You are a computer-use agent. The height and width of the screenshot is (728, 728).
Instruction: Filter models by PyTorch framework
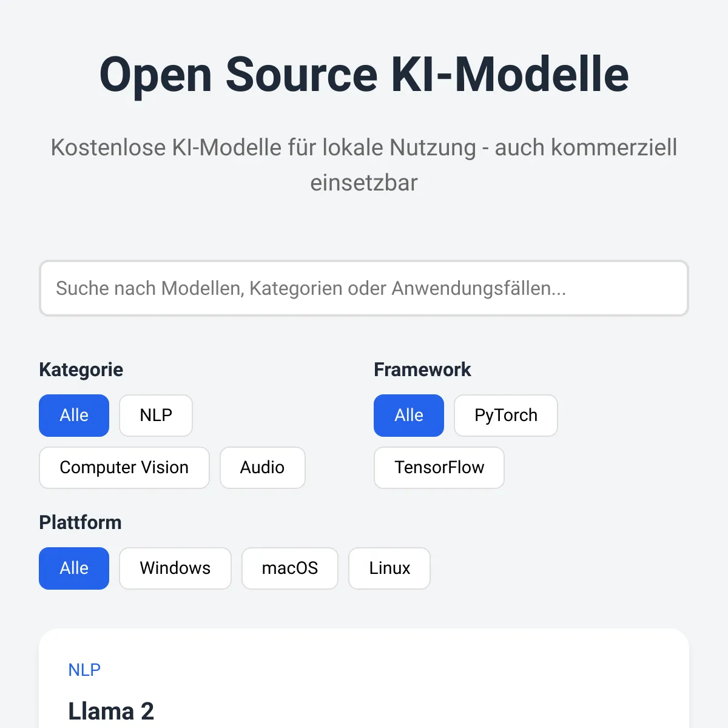click(506, 416)
